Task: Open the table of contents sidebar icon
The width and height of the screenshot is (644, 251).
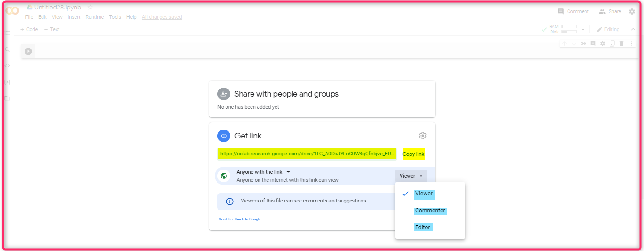Action: point(7,33)
